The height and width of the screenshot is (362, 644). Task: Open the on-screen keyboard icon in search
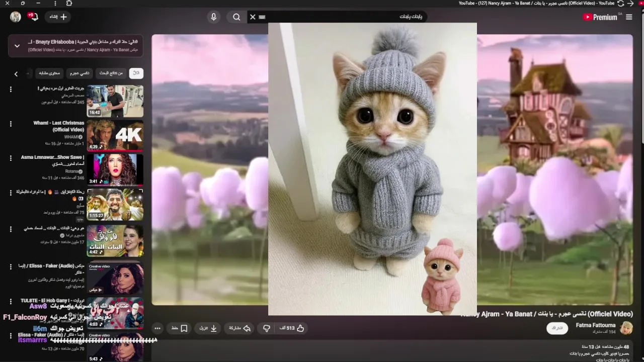click(262, 17)
